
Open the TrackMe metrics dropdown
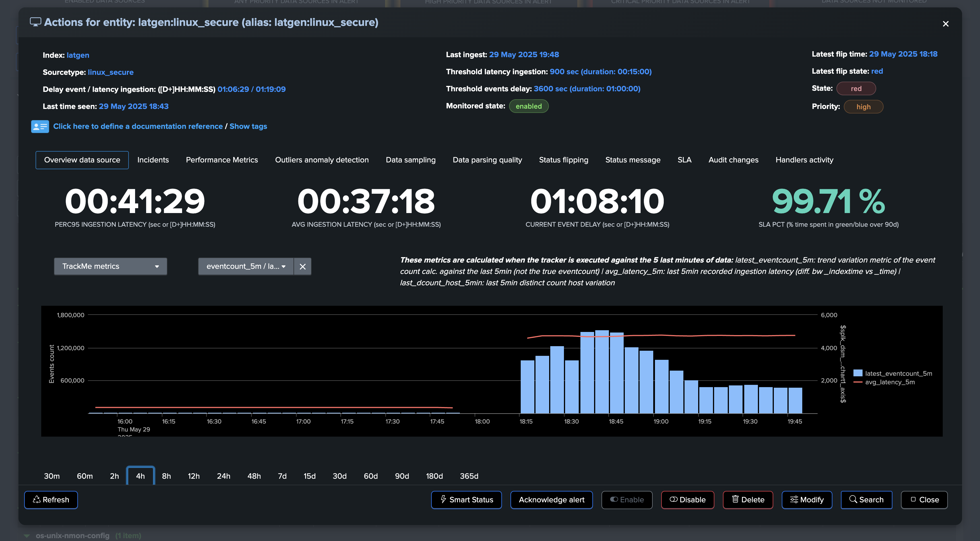[110, 266]
